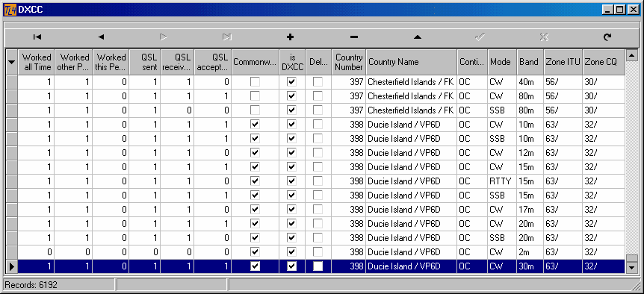Post edit with checkmark icon
This screenshot has height=294, width=644.
click(x=480, y=37)
